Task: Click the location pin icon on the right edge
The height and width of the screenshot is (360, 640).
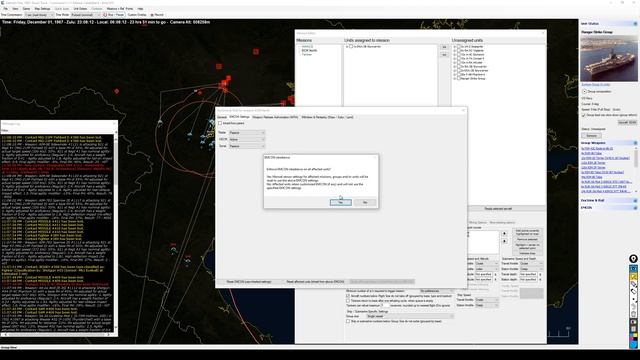Action: [x=633, y=259]
